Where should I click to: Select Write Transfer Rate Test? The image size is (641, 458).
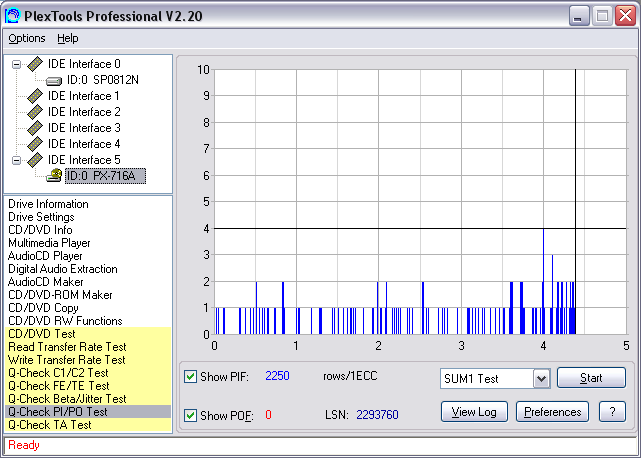tap(88, 360)
